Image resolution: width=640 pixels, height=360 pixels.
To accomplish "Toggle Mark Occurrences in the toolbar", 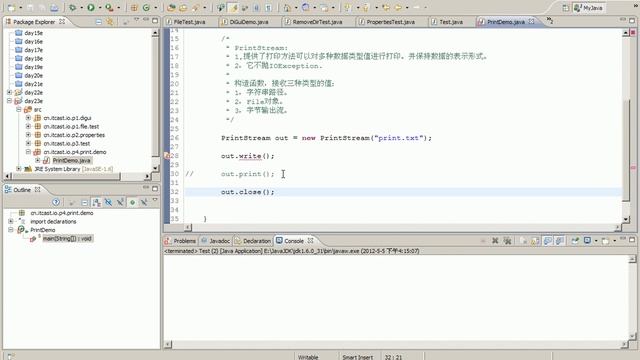I will pos(233,7).
